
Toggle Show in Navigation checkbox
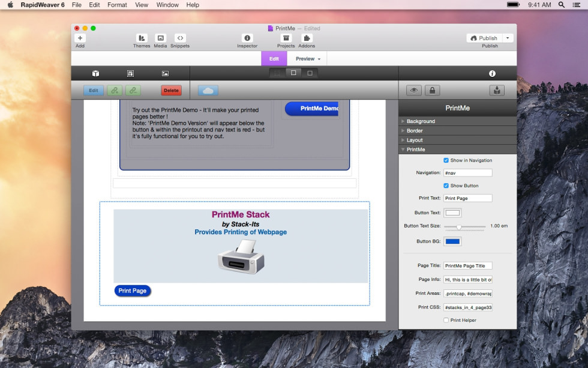tap(446, 160)
